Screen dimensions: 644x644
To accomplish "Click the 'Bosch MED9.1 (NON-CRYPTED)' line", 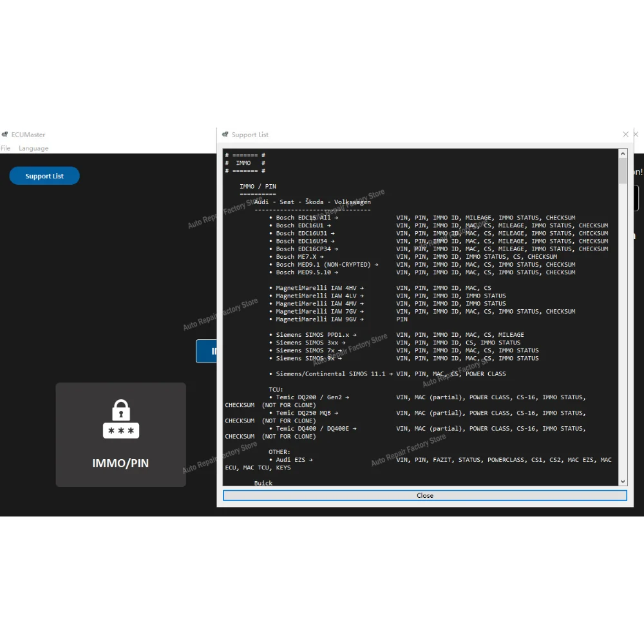I will tap(422, 265).
